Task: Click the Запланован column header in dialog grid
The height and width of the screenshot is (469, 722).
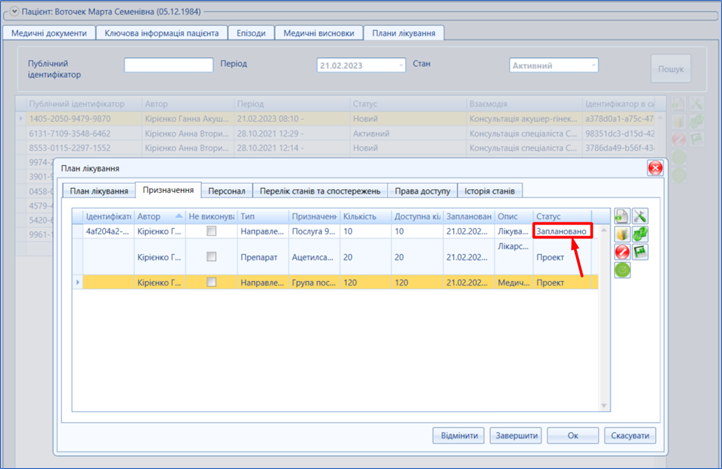Action: tap(469, 216)
